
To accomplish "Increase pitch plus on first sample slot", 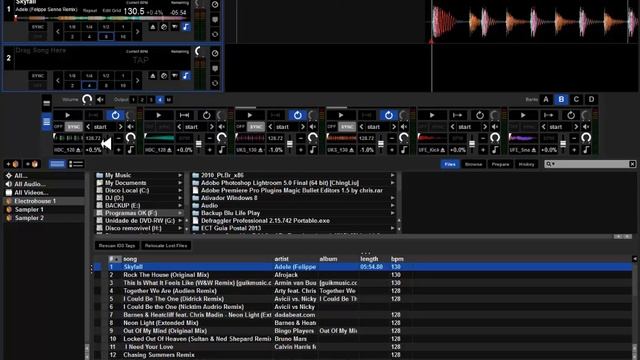I will pyautogui.click(x=119, y=150).
